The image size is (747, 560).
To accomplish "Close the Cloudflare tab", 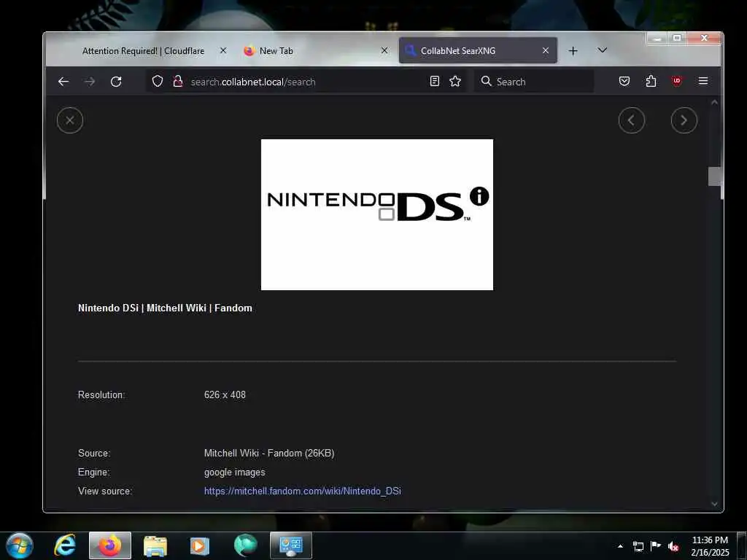I will [223, 50].
